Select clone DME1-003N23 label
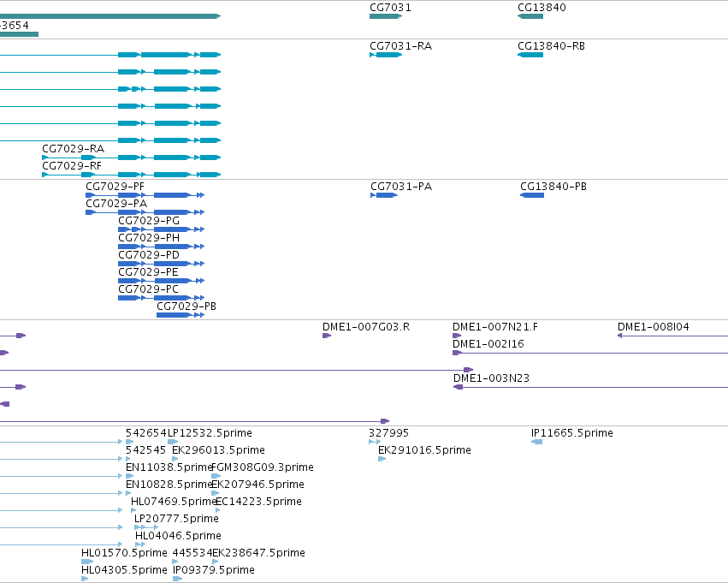This screenshot has width=728, height=583. point(491,378)
